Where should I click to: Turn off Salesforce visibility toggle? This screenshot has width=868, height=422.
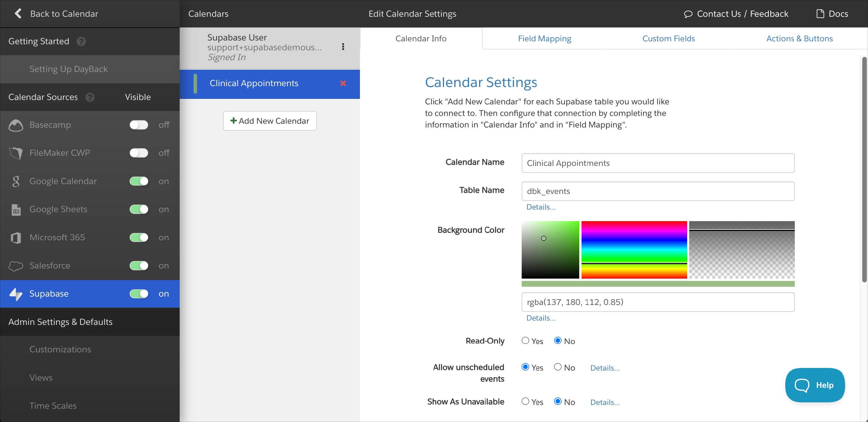139,266
